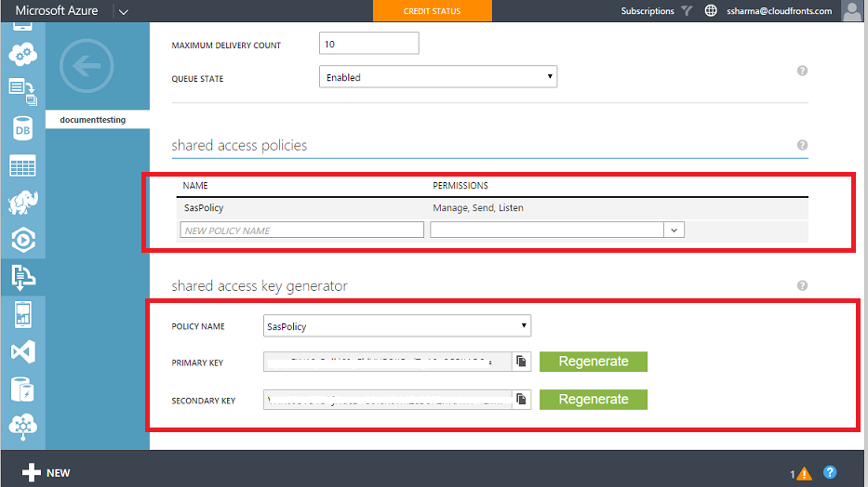
Task: Open SQL Databases from the DB sidebar icon
Action: click(x=22, y=130)
